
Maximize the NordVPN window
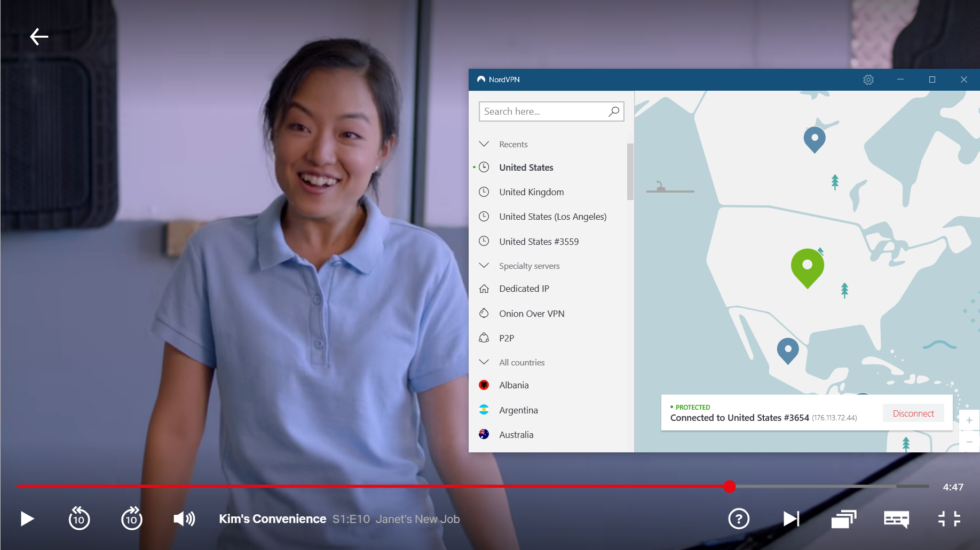(932, 79)
